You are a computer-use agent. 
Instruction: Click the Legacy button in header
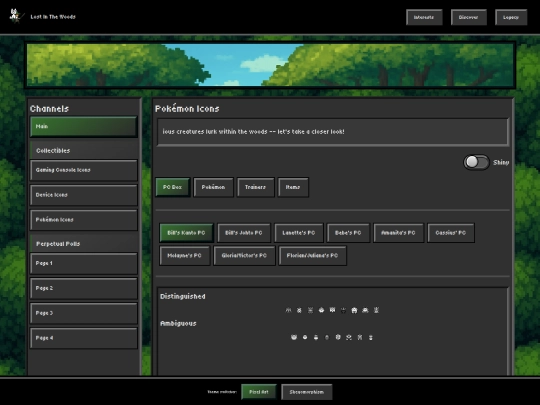click(511, 17)
